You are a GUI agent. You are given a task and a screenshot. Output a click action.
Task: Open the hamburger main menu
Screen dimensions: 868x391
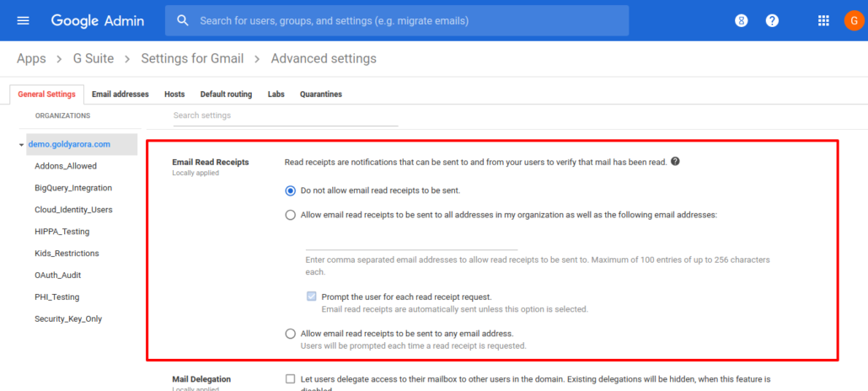point(24,21)
